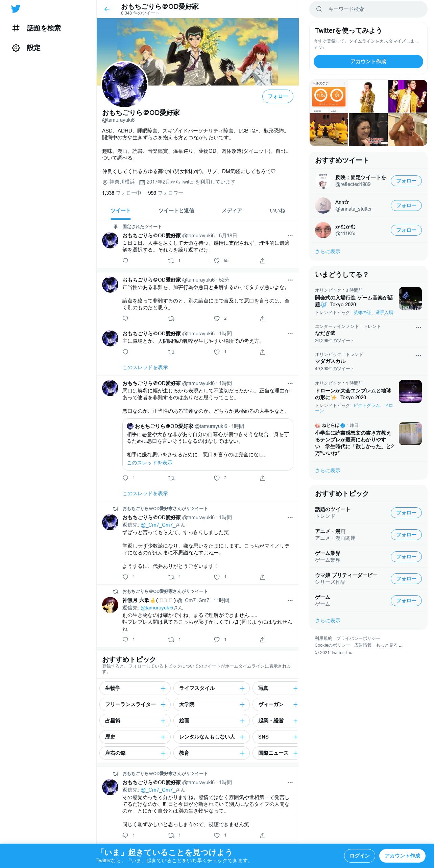This screenshot has width=434, height=868.
Task: Reply to the 52分 tweet
Action: tap(125, 318)
